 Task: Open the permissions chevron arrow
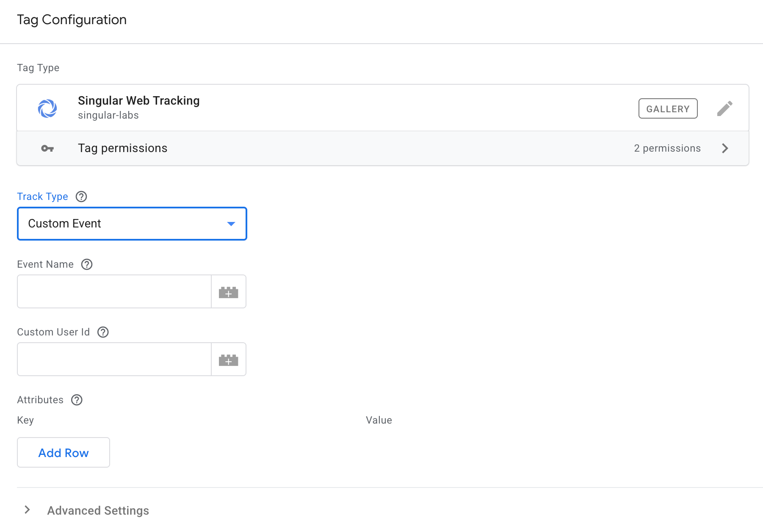pyautogui.click(x=725, y=148)
